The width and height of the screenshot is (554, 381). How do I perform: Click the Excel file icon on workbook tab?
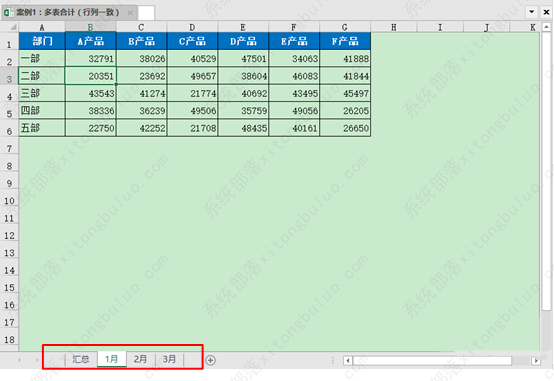click(8, 13)
